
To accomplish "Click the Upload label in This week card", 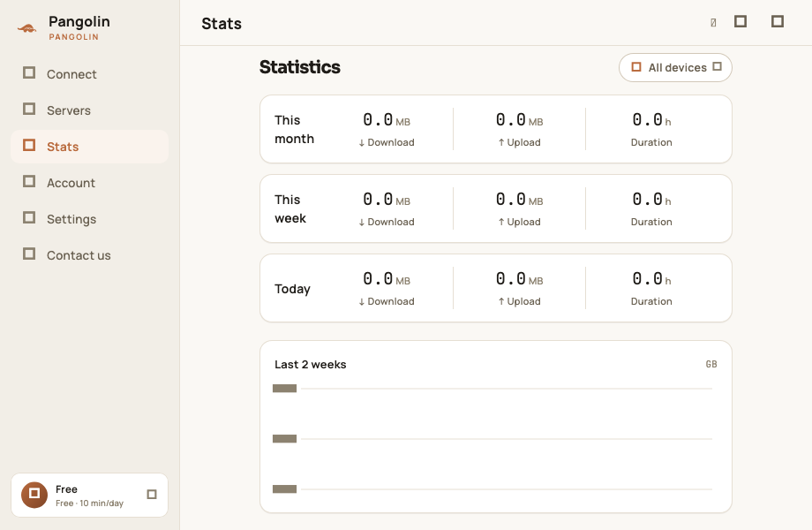I will coord(519,222).
